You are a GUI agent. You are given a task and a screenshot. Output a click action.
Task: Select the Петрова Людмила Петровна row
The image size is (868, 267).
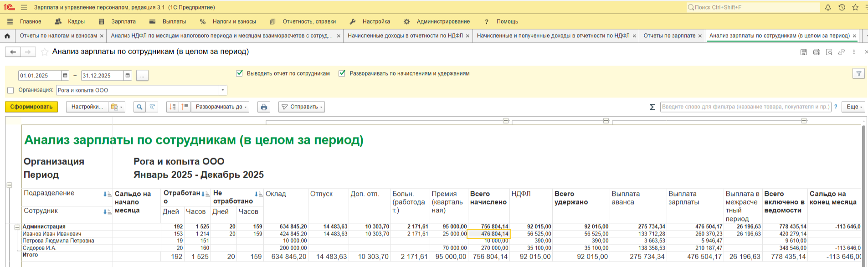(x=58, y=241)
